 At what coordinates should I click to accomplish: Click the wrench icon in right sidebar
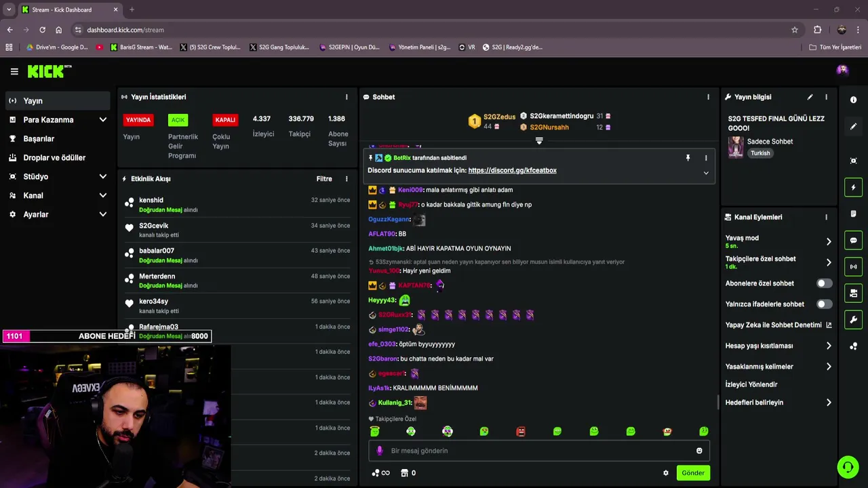853,320
